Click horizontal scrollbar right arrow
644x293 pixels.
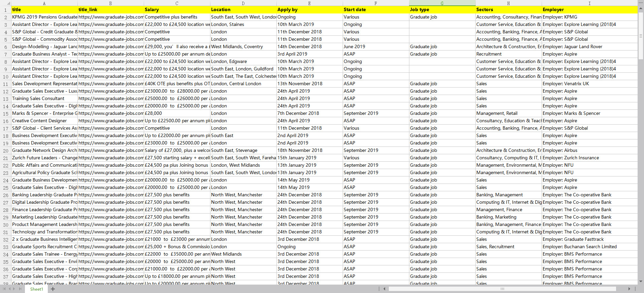(629, 289)
